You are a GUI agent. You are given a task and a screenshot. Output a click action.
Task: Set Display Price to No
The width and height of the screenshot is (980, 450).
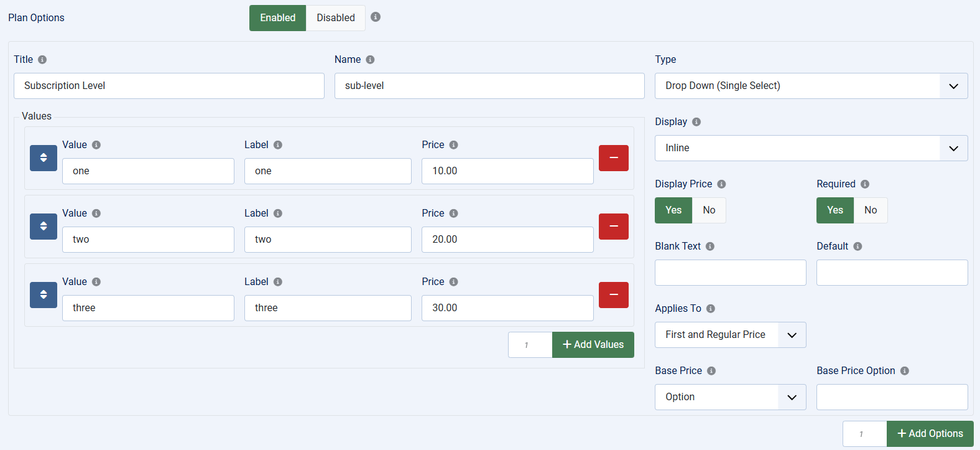pos(709,210)
